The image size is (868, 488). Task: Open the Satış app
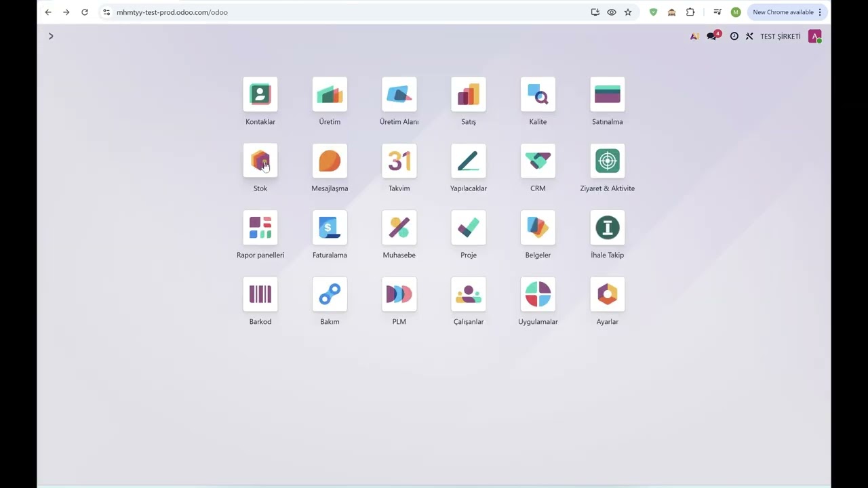click(469, 94)
